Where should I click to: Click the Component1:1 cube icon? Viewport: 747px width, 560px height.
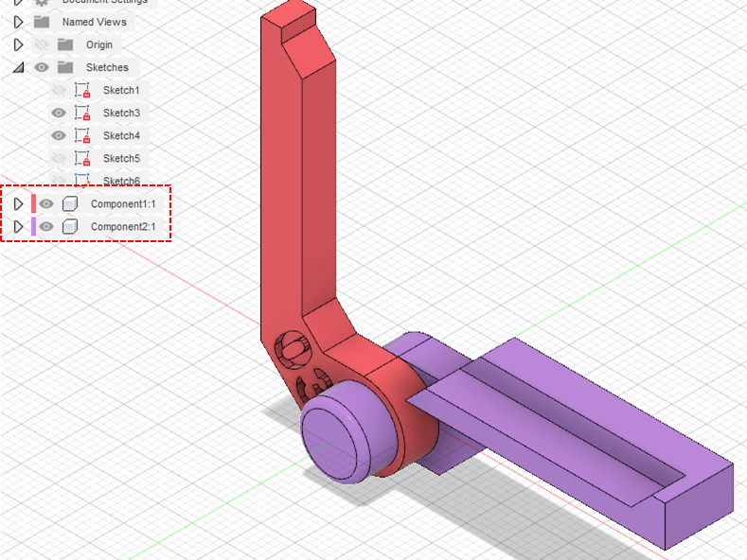(69, 203)
